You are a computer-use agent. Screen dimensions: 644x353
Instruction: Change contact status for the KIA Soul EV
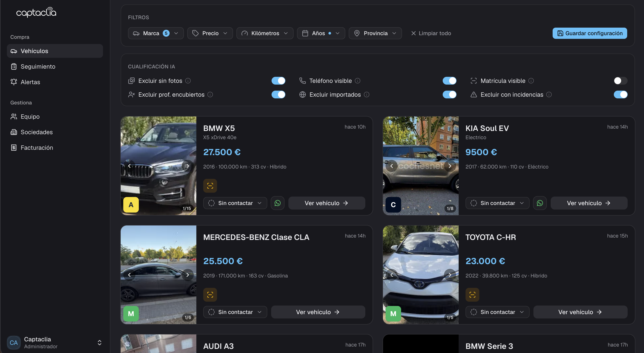[497, 203]
